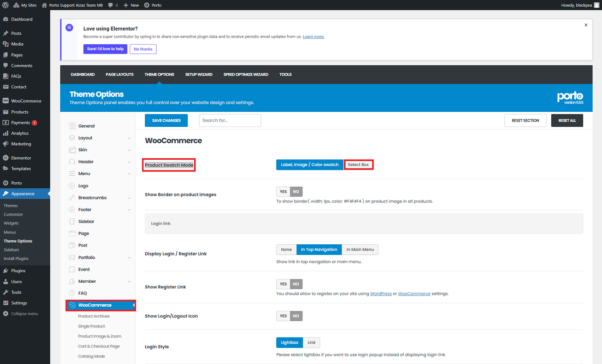The width and height of the screenshot is (602, 364).
Task: Open Single Product subsection
Action: tap(92, 326)
